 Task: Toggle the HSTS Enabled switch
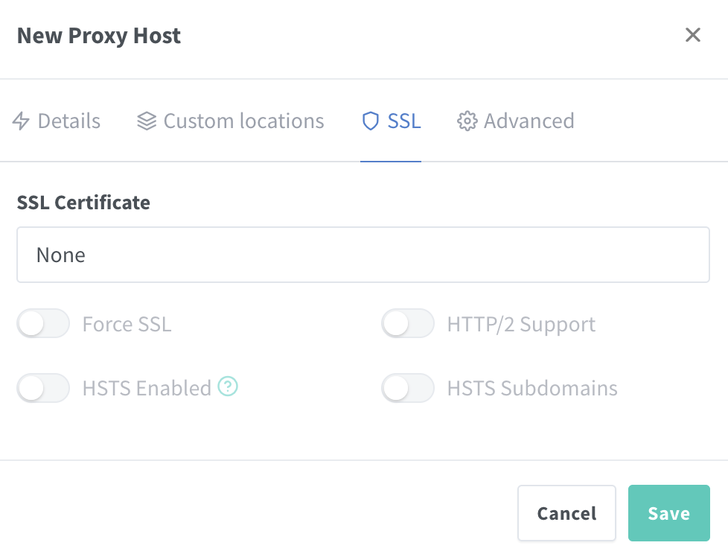43,389
